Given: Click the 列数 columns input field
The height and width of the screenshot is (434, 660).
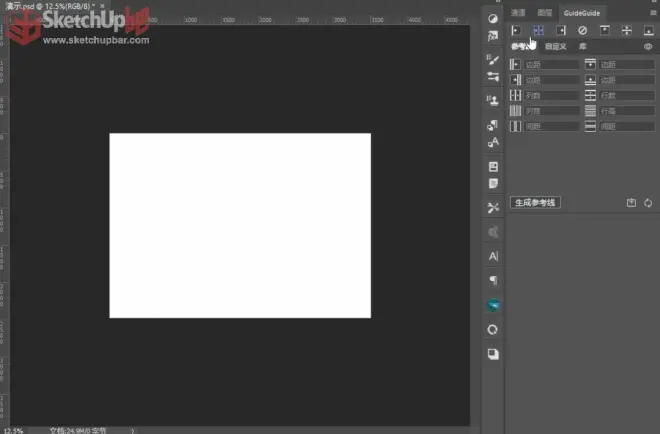Looking at the screenshot, I should [551, 96].
